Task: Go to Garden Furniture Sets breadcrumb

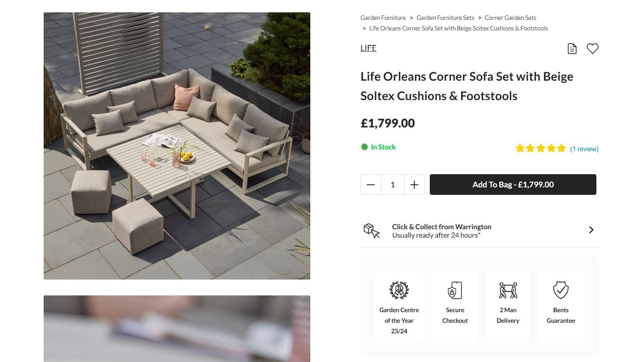Action: coord(445,18)
